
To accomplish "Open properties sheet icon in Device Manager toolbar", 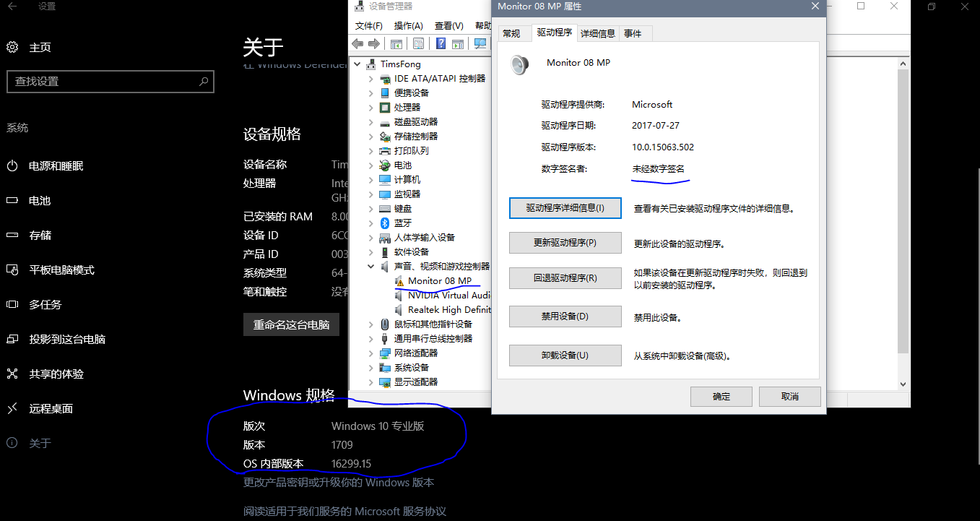I will point(418,44).
